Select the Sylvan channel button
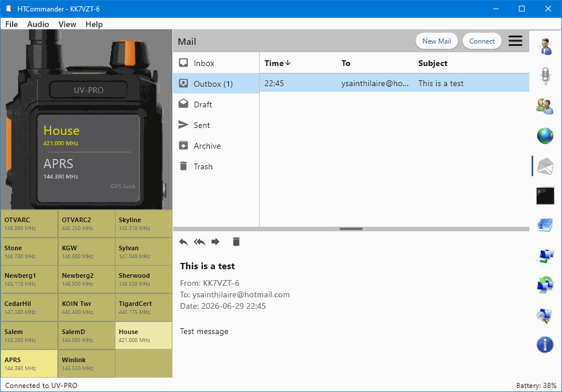562x392 pixels. pos(144,251)
